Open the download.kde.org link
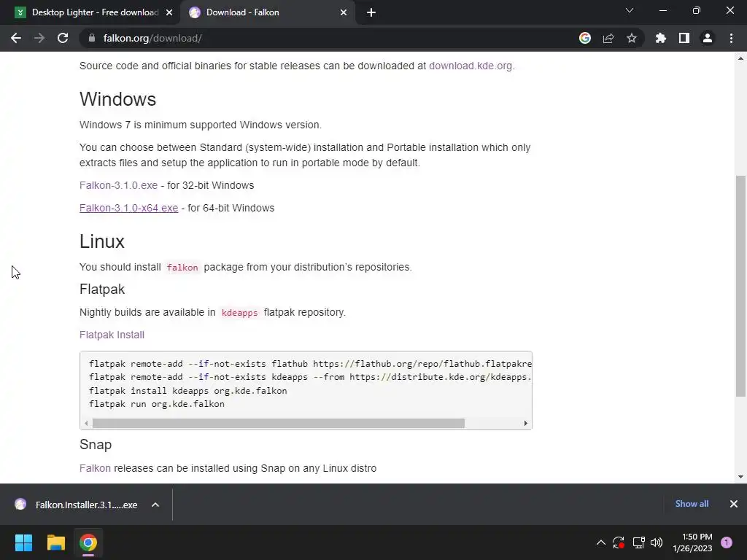The width and height of the screenshot is (747, 560). pyautogui.click(x=471, y=66)
